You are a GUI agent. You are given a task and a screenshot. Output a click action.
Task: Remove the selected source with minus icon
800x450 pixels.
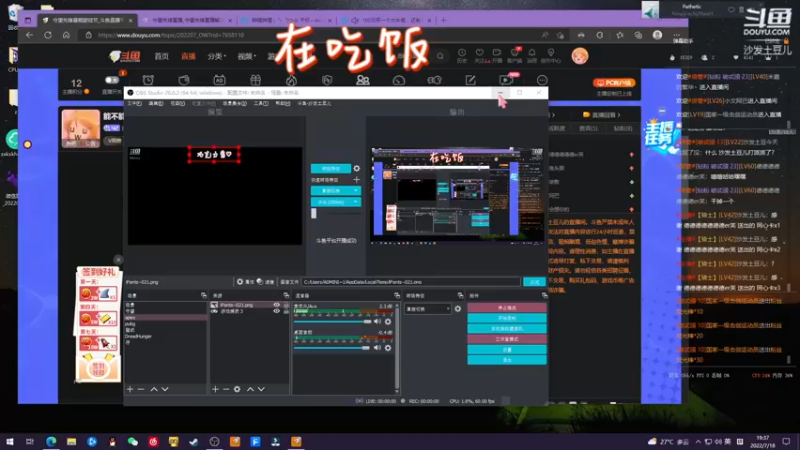pyautogui.click(x=226, y=389)
